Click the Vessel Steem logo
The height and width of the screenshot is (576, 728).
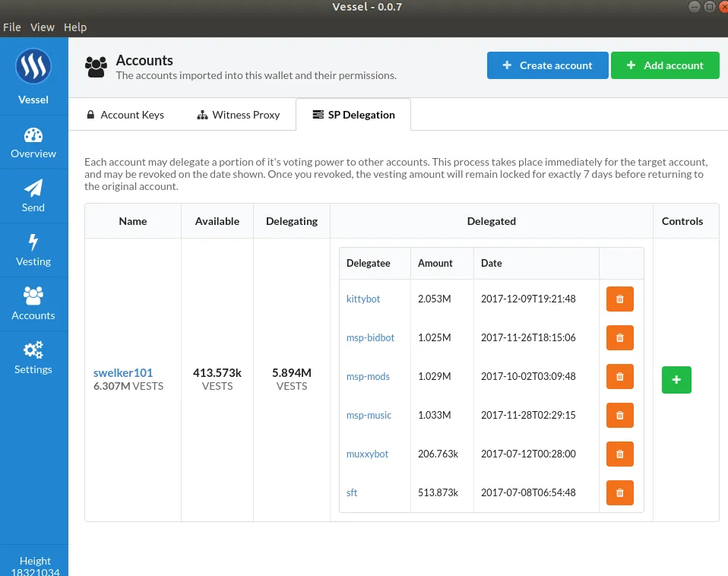pyautogui.click(x=33, y=66)
